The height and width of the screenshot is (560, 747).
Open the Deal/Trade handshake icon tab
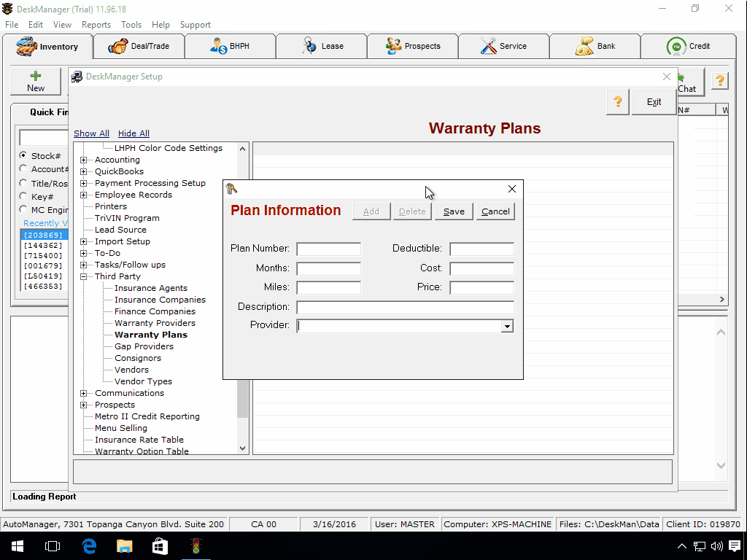pyautogui.click(x=117, y=47)
